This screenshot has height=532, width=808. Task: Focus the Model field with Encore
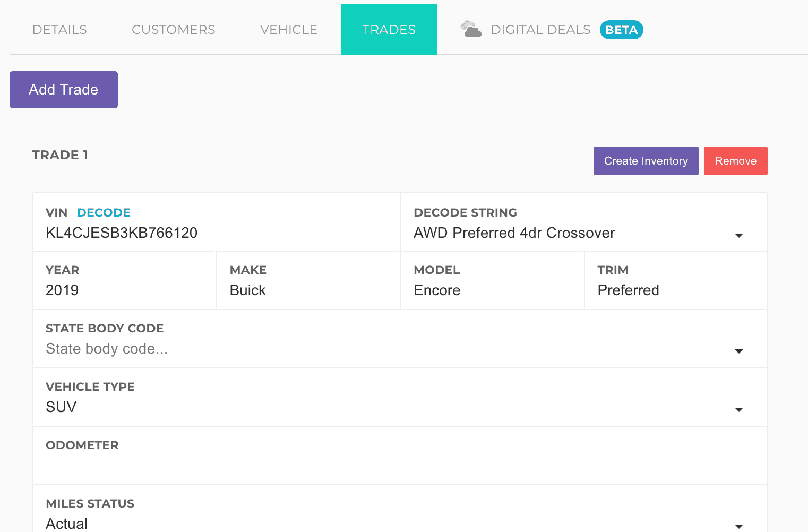[491, 290]
